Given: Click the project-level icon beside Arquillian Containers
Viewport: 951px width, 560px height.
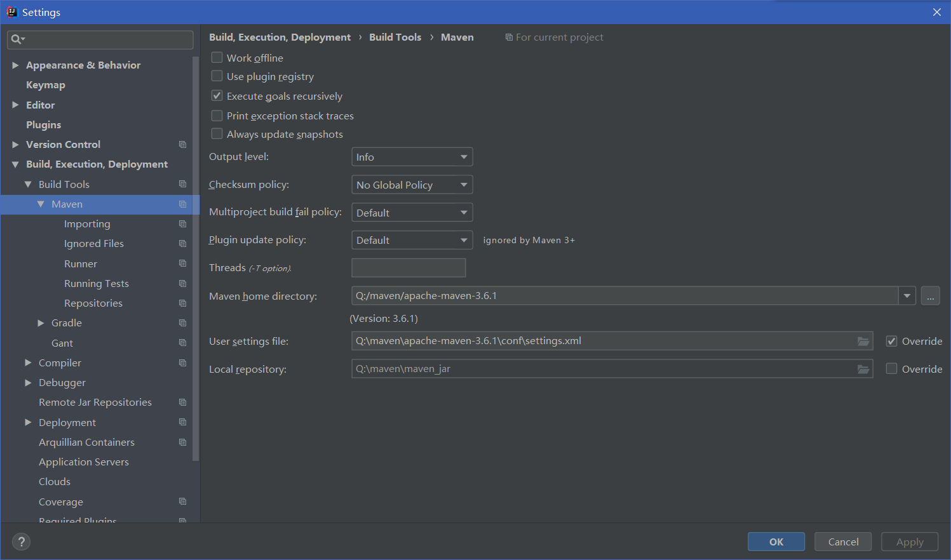Looking at the screenshot, I should pos(182,443).
